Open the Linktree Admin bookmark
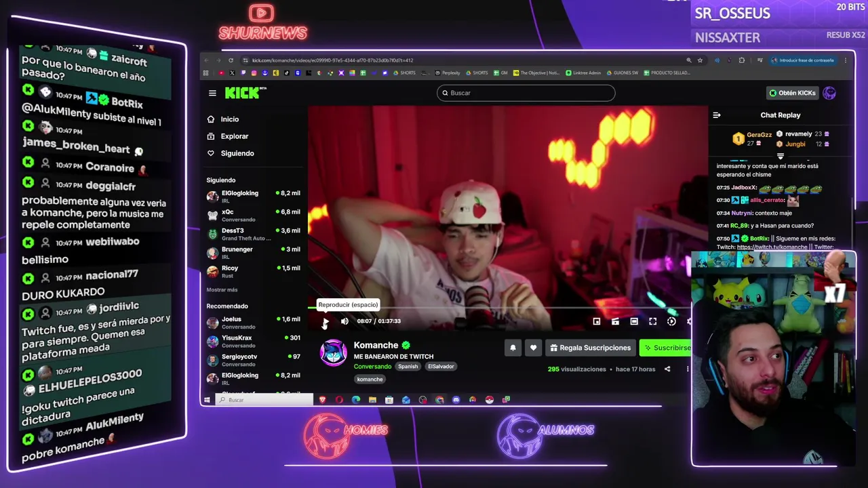 [584, 73]
